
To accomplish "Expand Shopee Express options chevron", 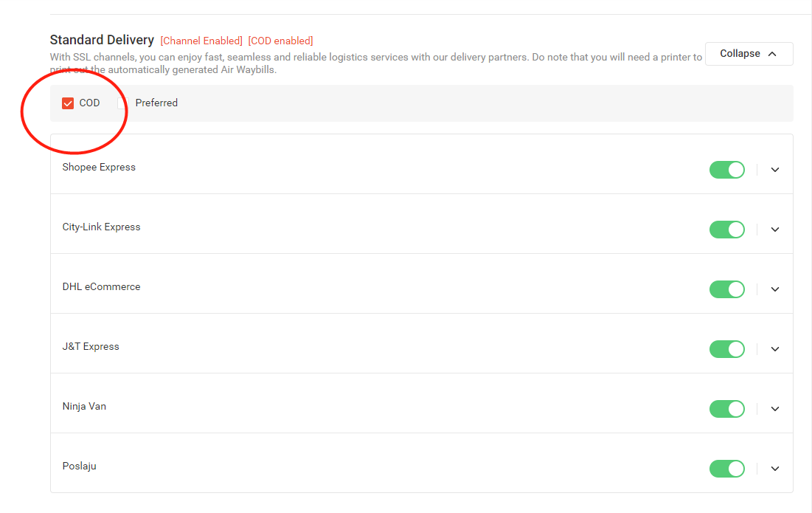I will (775, 170).
